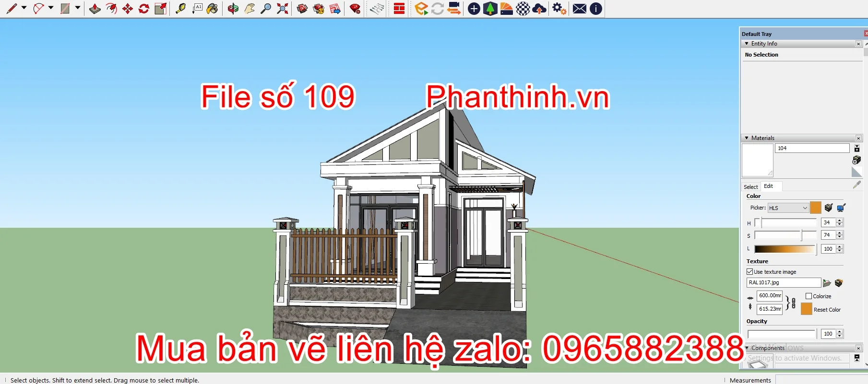This screenshot has width=868, height=384.
Task: Click the red brick wall icon
Action: click(399, 8)
